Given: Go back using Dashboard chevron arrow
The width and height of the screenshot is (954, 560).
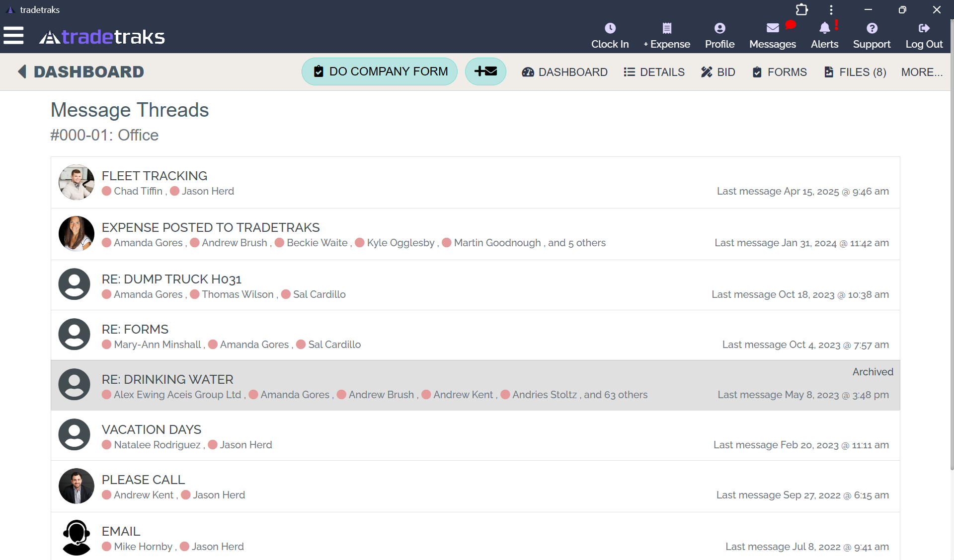Looking at the screenshot, I should click(x=22, y=71).
